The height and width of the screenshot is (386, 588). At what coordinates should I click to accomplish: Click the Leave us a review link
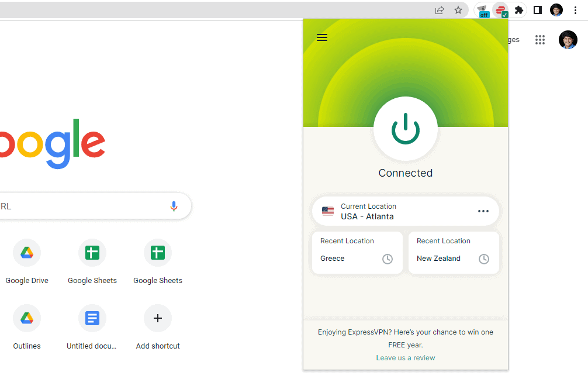[x=405, y=357]
